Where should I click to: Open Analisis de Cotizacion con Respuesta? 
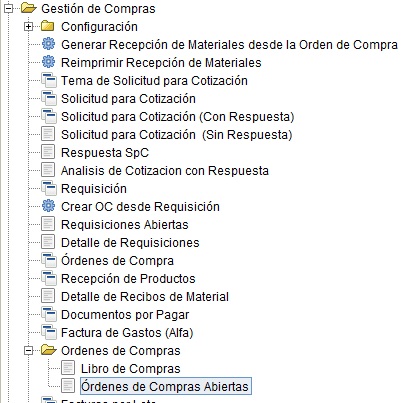(165, 171)
